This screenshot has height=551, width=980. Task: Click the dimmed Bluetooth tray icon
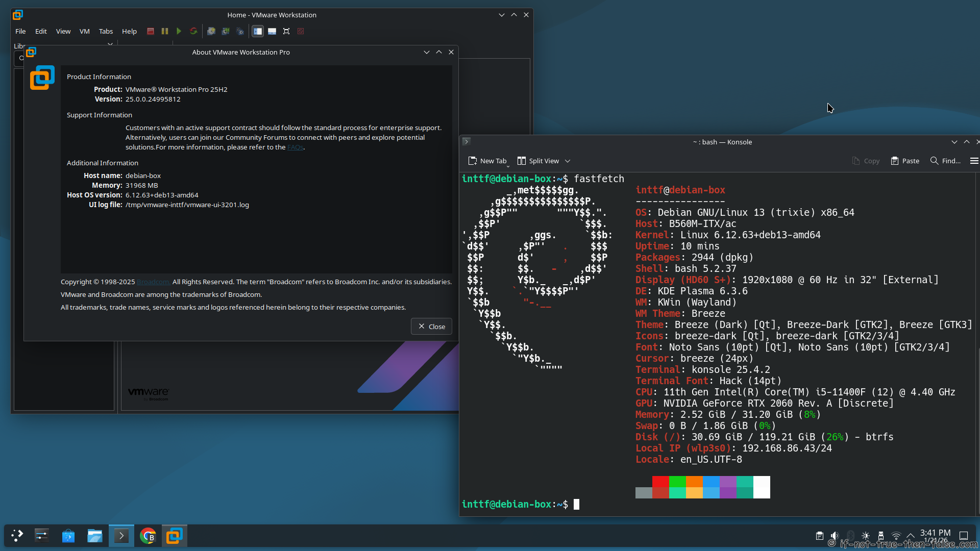pyautogui.click(x=850, y=536)
